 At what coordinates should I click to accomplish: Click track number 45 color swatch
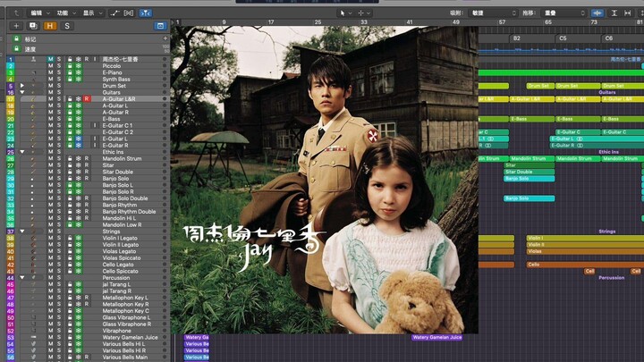pyautogui.click(x=11, y=284)
